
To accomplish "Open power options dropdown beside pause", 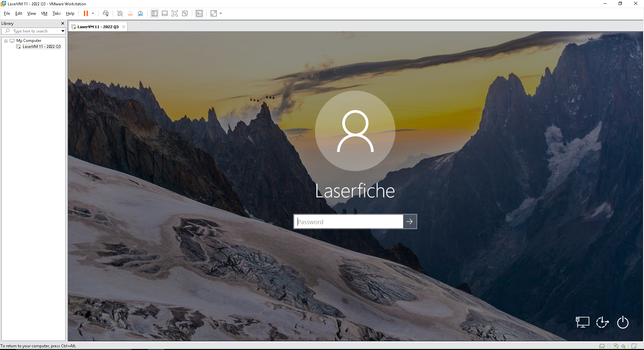I will [93, 13].
